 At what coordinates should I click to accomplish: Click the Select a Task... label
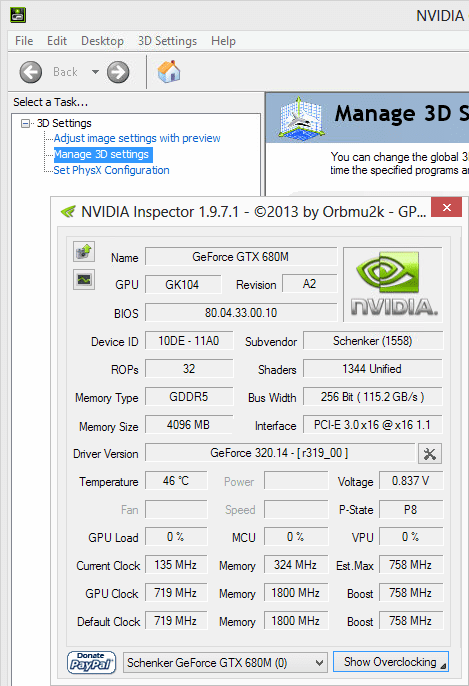point(50,102)
